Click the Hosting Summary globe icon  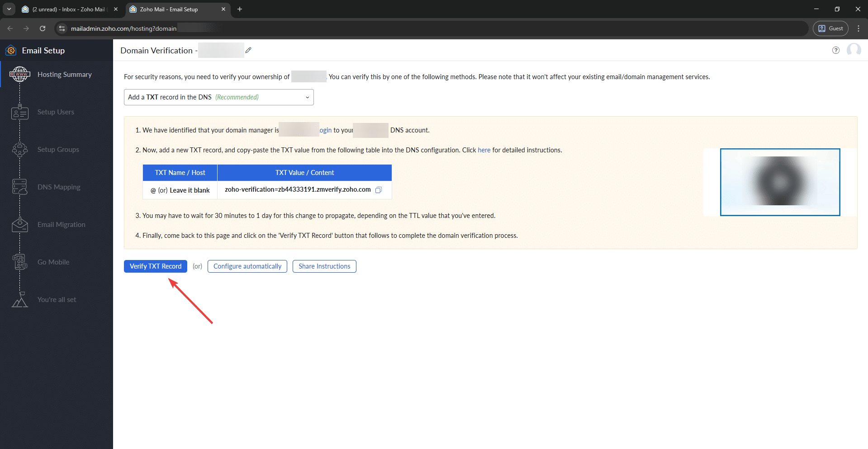pos(20,74)
